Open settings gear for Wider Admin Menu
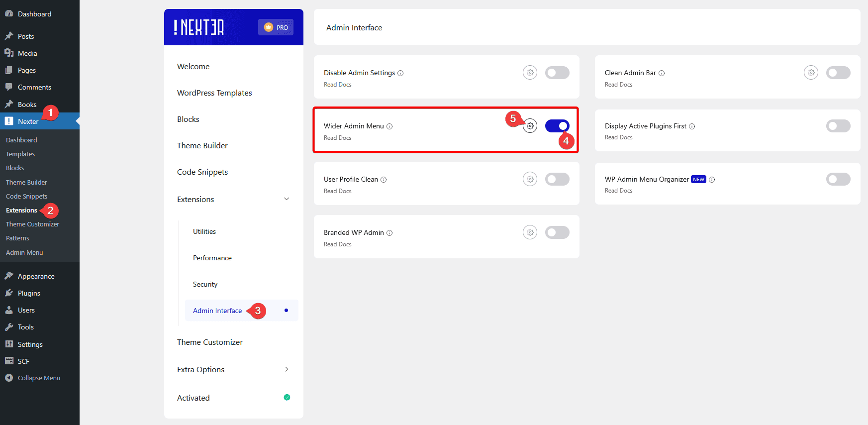The image size is (868, 425). tap(530, 126)
